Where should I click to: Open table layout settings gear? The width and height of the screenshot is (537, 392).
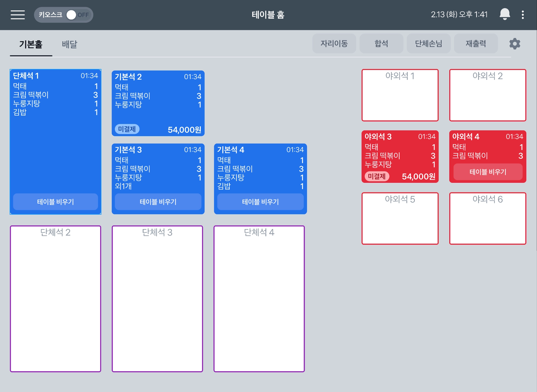(514, 44)
